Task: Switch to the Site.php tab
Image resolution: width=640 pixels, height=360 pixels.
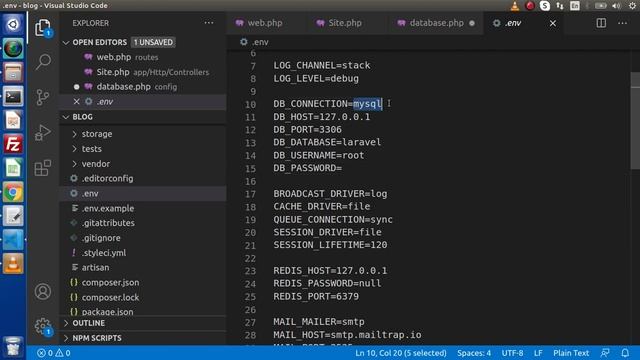Action: tap(345, 23)
